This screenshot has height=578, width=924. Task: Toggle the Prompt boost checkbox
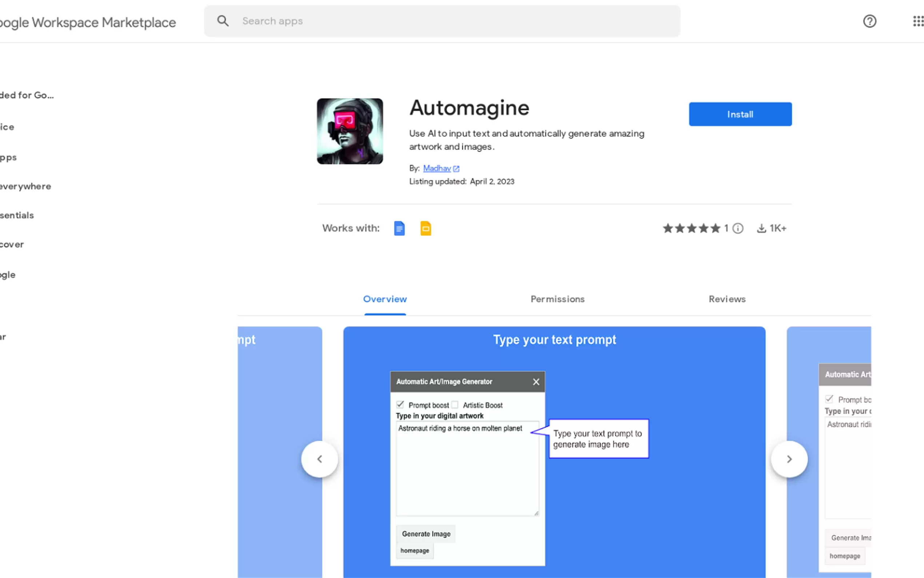[400, 404]
